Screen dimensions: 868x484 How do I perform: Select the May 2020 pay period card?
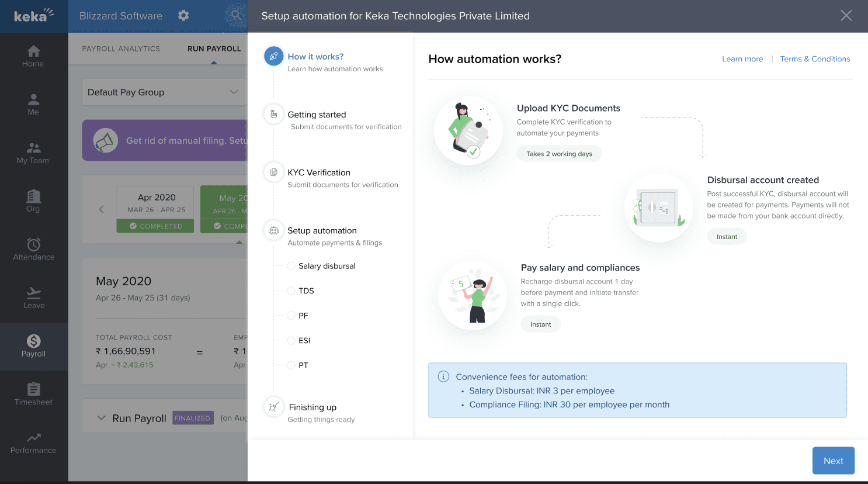click(224, 209)
